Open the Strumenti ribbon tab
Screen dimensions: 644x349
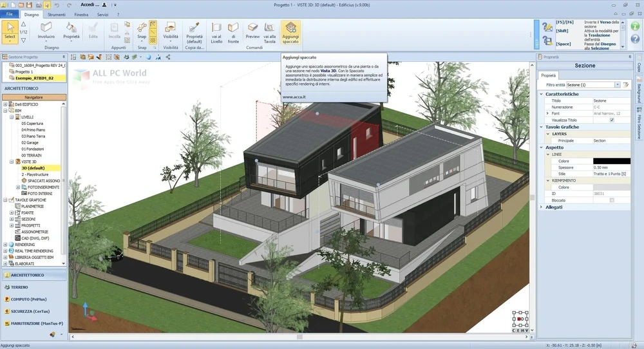(x=57, y=14)
